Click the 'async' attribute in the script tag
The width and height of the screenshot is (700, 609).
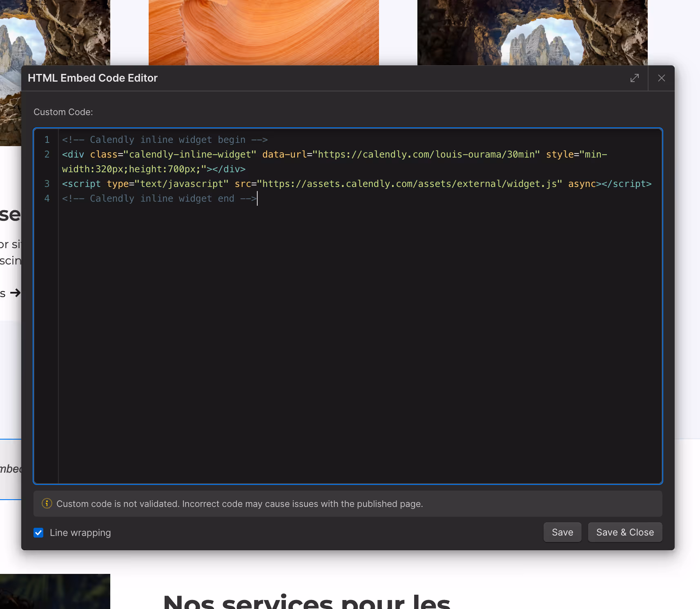[x=582, y=184]
